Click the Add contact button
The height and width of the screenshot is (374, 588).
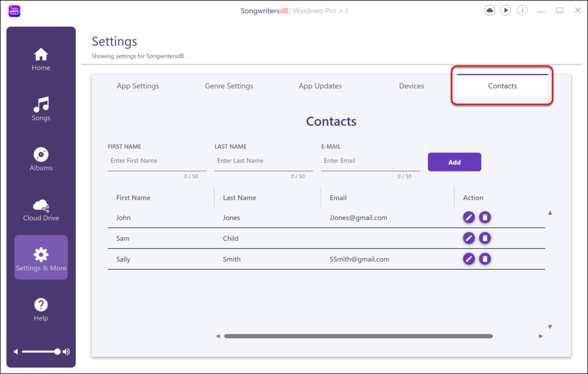tap(454, 162)
